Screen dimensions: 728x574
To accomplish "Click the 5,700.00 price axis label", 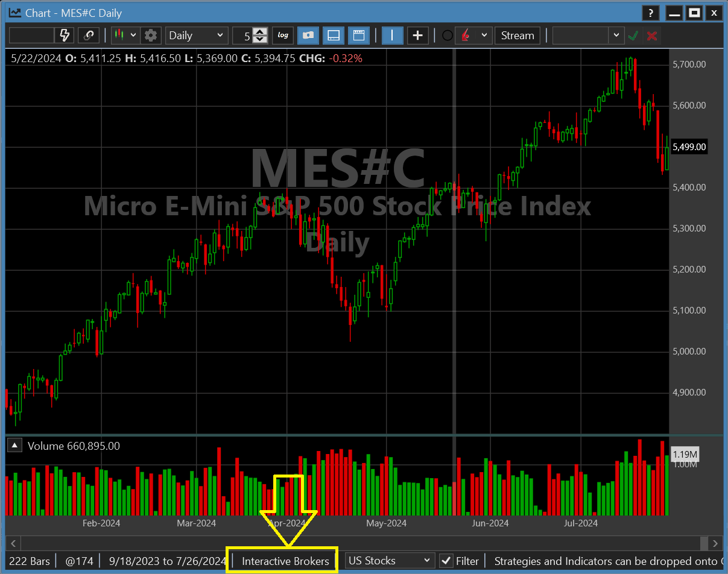I will click(689, 64).
